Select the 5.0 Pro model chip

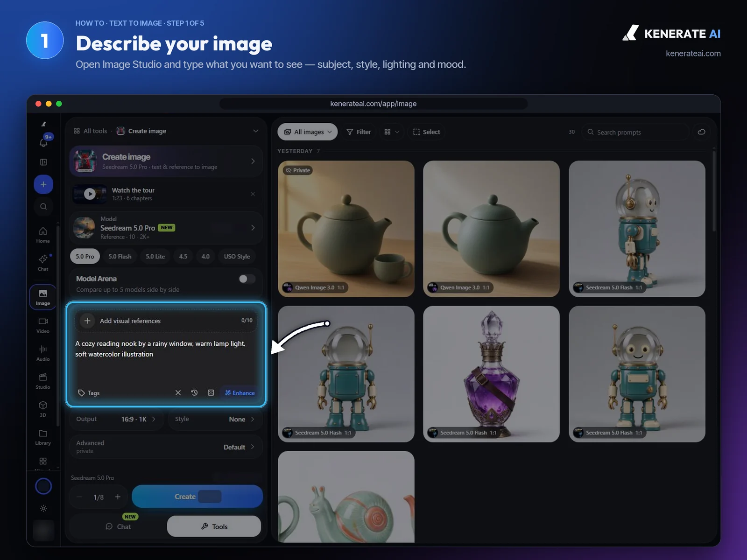pyautogui.click(x=85, y=256)
